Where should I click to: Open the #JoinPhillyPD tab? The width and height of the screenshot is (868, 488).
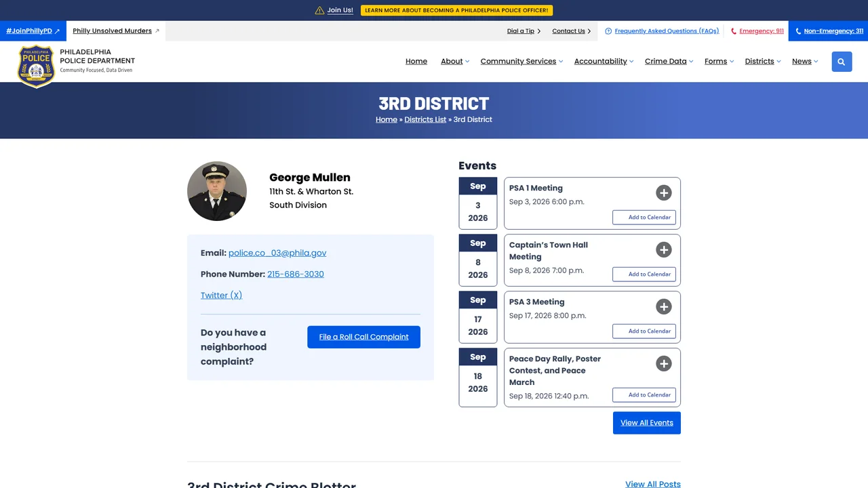tap(33, 31)
